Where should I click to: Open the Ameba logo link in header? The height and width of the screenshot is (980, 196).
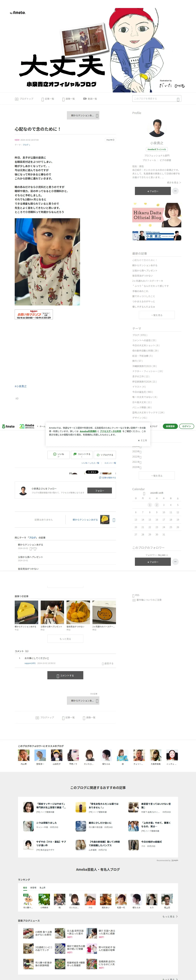tap(8, 426)
